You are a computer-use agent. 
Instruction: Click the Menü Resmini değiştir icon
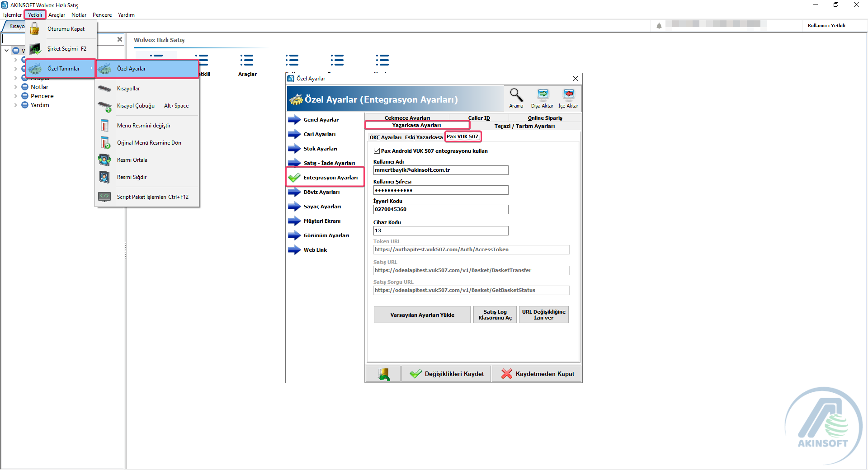(x=104, y=125)
